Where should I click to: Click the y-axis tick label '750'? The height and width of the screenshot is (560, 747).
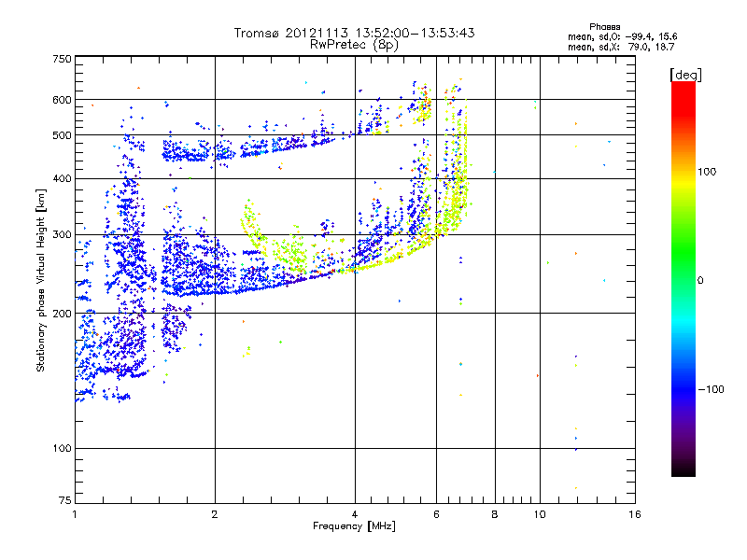point(62,59)
